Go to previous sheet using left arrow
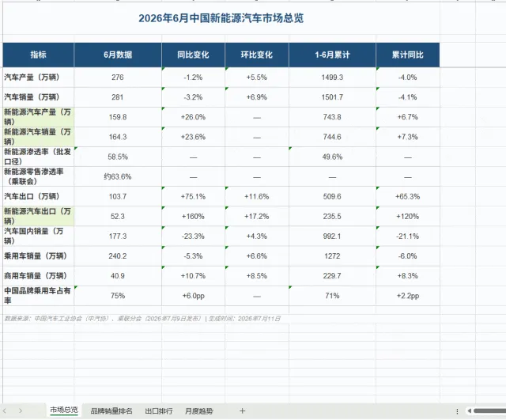This screenshot has width=506, height=420. point(5,411)
